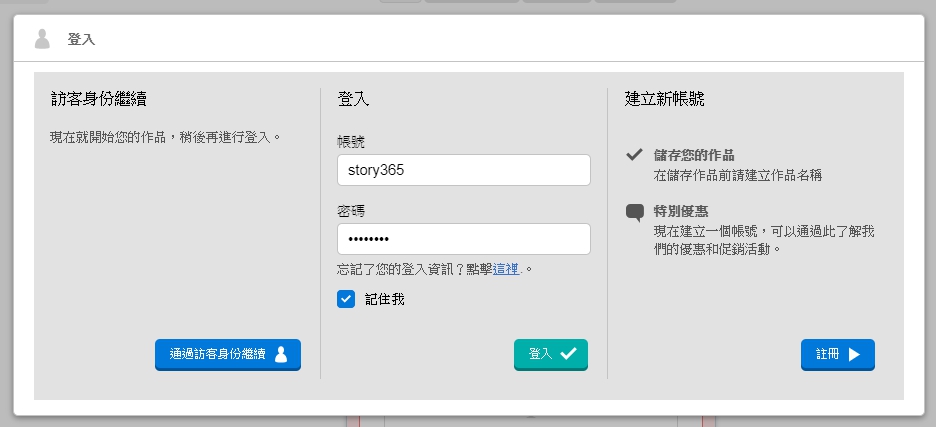Click the 登入 title in dialog header bar
936x427 pixels.
tap(80, 39)
